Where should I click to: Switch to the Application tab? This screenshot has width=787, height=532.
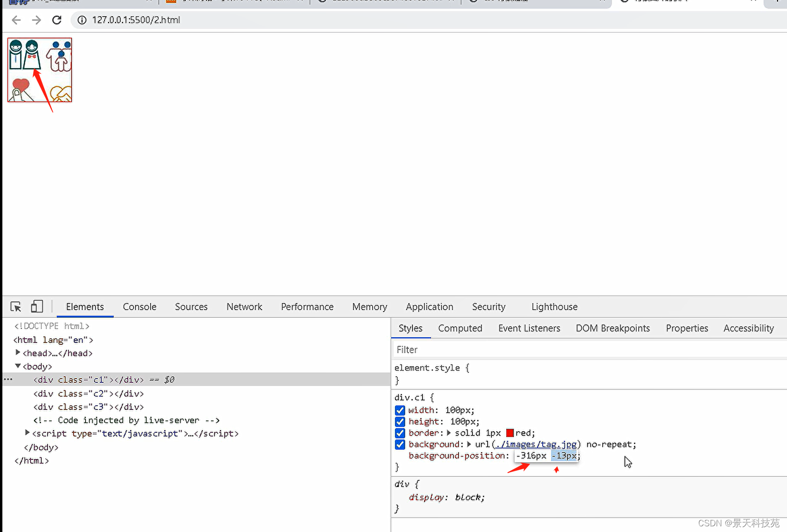pos(430,307)
